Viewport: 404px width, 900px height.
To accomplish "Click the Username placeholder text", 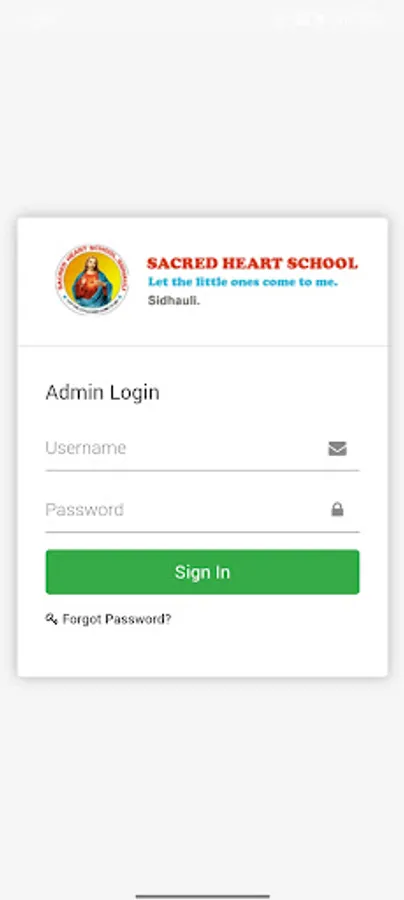I will coord(86,448).
